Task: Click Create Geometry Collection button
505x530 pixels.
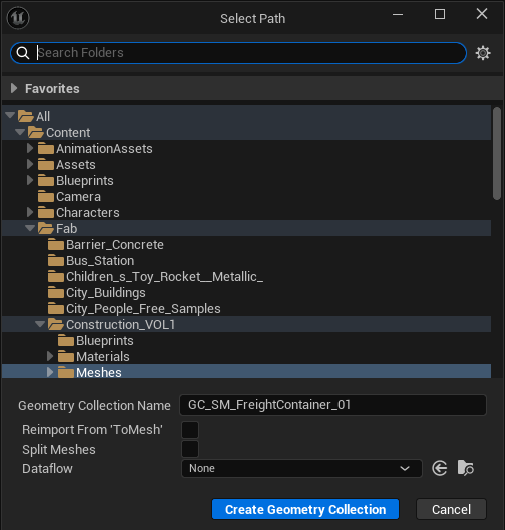Action: [305, 509]
